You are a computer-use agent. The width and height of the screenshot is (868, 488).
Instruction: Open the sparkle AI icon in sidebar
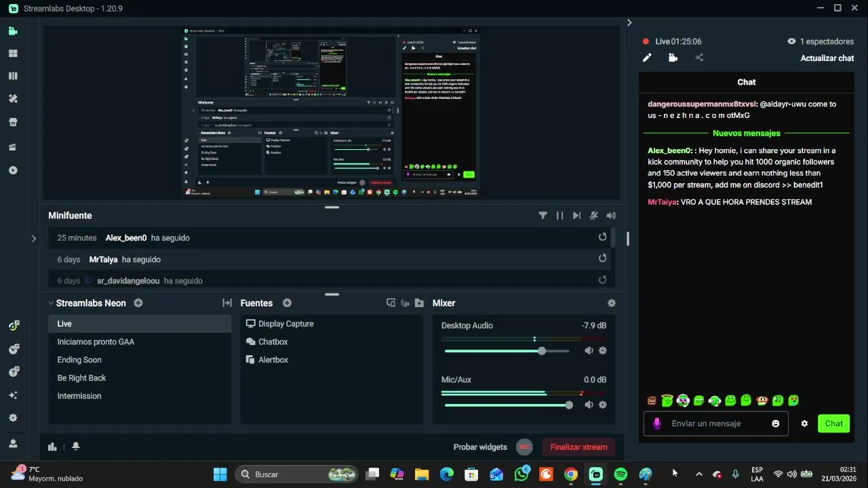pyautogui.click(x=13, y=395)
